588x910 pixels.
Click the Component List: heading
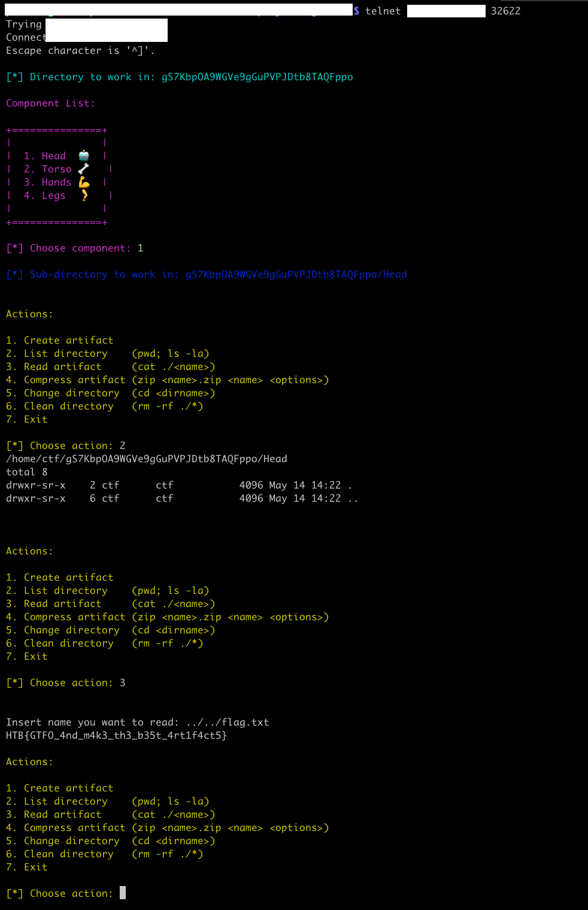pyautogui.click(x=50, y=103)
